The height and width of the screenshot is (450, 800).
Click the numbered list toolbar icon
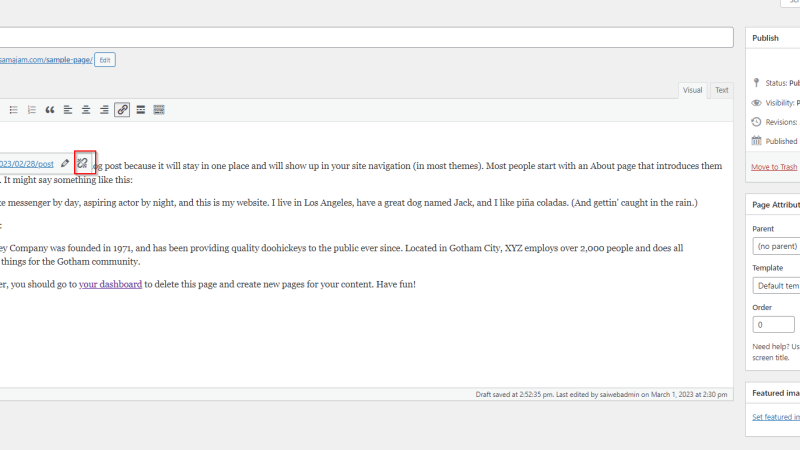(32, 110)
